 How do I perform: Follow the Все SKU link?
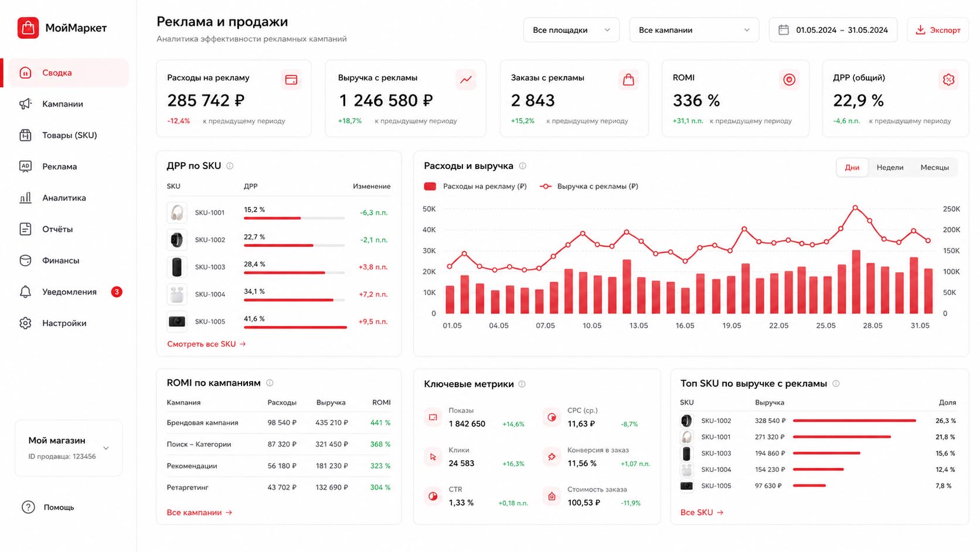(702, 513)
